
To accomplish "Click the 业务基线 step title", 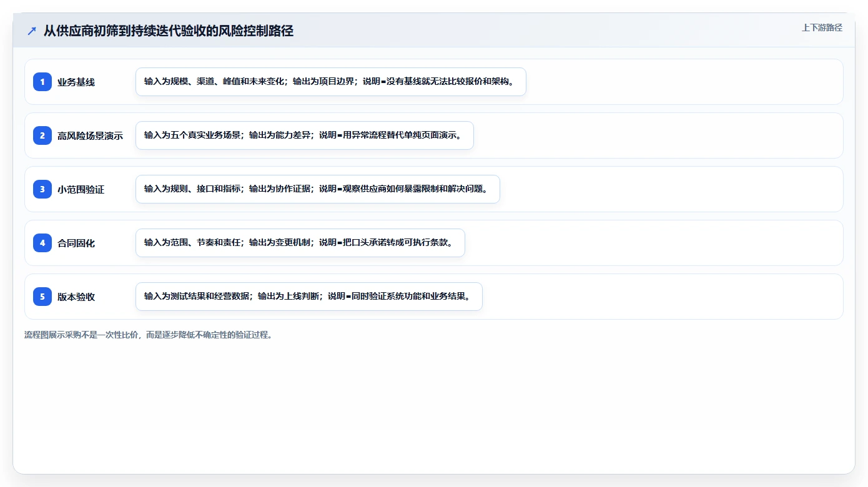I will (x=76, y=82).
